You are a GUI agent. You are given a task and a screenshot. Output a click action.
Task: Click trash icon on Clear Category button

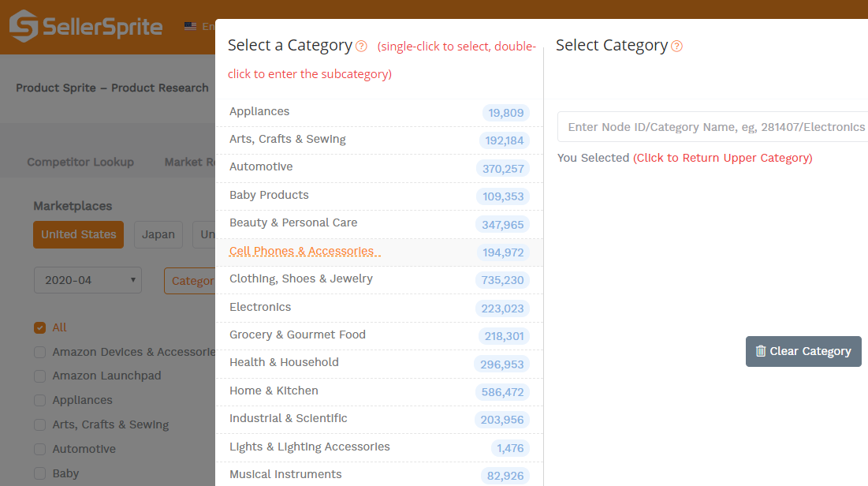[x=761, y=351]
